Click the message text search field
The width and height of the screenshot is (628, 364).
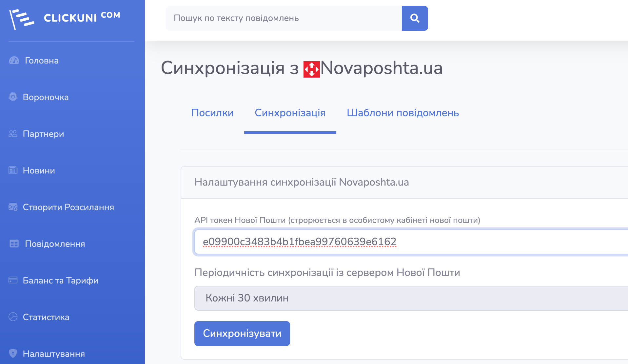coord(284,18)
